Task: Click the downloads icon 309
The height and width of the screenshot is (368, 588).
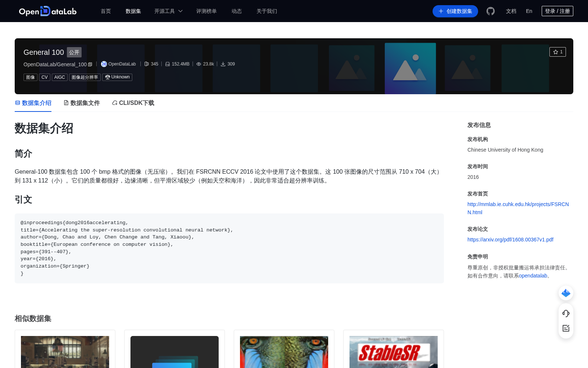Action: click(223, 64)
